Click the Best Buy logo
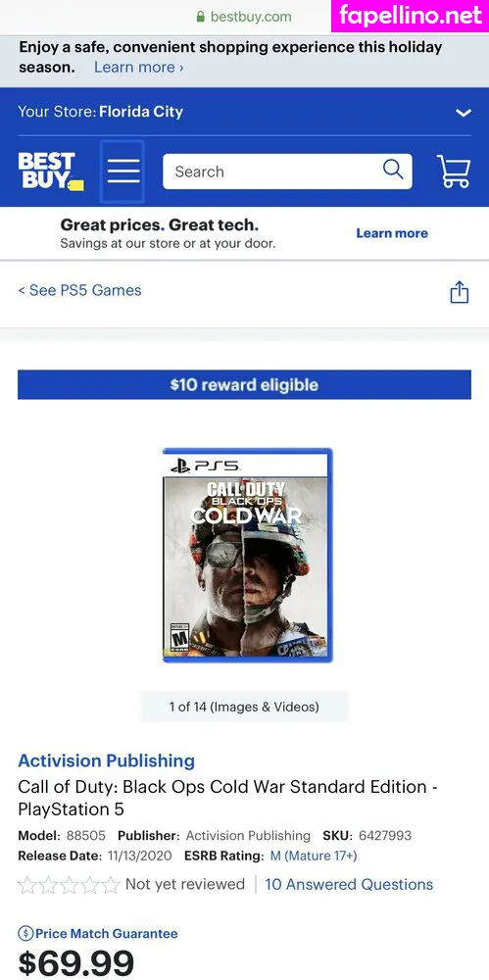This screenshot has width=489, height=980. pos(51,171)
